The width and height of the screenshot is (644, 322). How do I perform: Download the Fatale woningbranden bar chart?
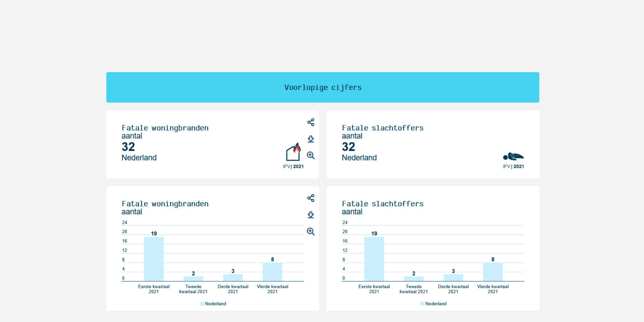click(x=310, y=215)
